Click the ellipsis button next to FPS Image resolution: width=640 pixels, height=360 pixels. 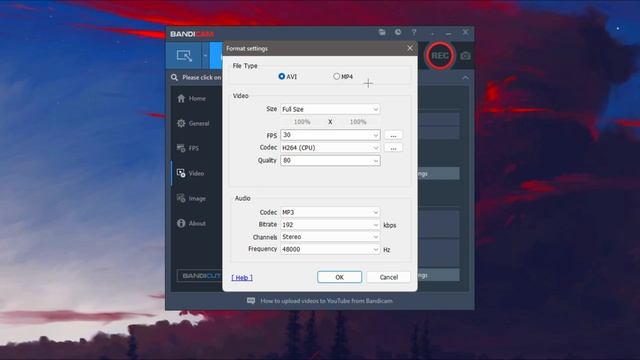393,135
